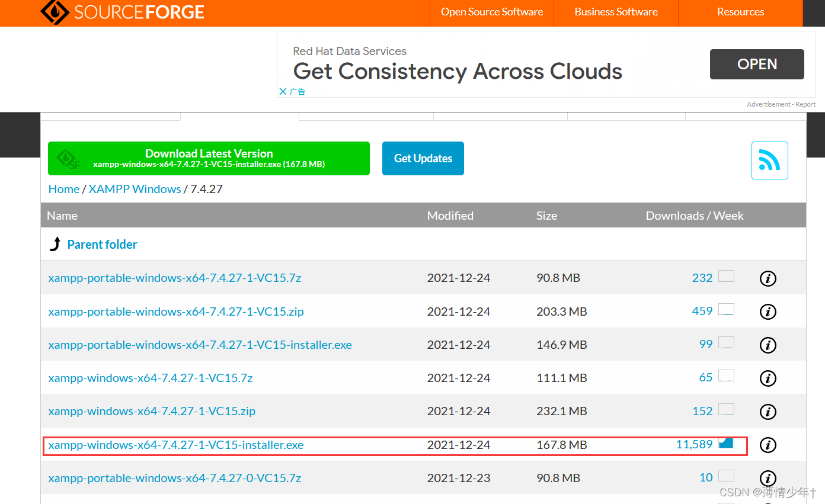View info icon for xampp-portable-windows-x64-7.4.27-0-VC15.7z
Screen dimensions: 825x504
768,478
